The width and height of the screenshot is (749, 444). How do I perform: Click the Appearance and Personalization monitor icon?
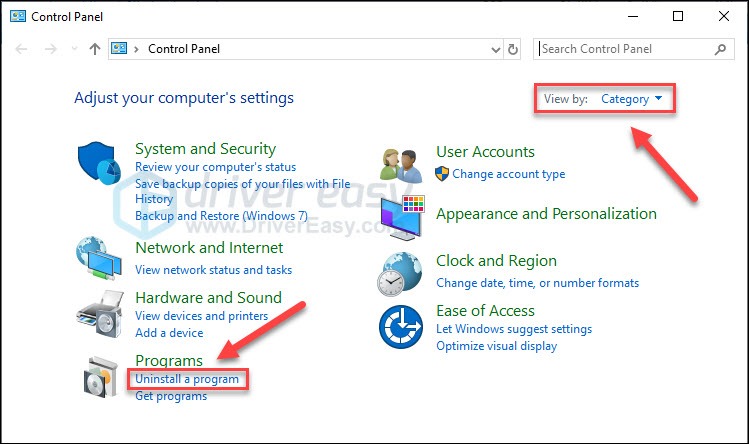click(x=403, y=214)
